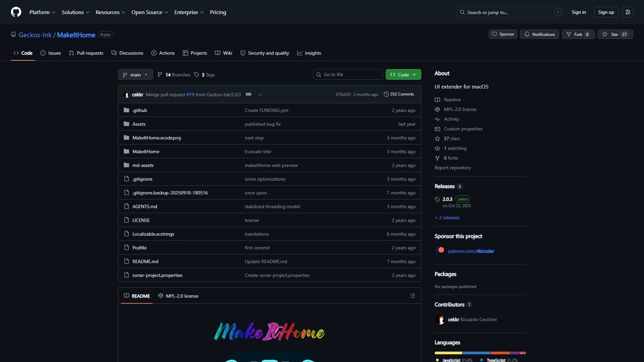Open .gitignore.backup-20250918-180516 file
644x362 pixels.
[170, 193]
